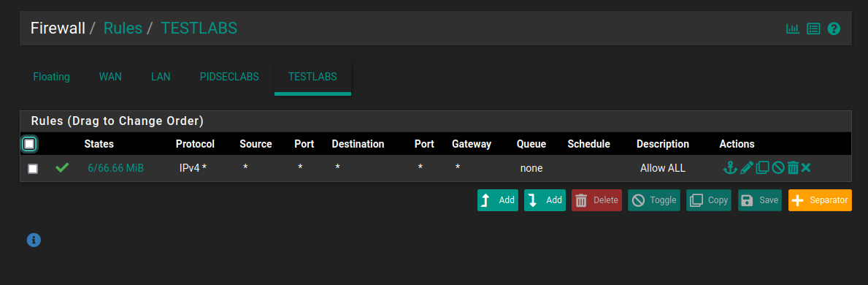
Task: Kill states with the X icon
Action: 805,167
